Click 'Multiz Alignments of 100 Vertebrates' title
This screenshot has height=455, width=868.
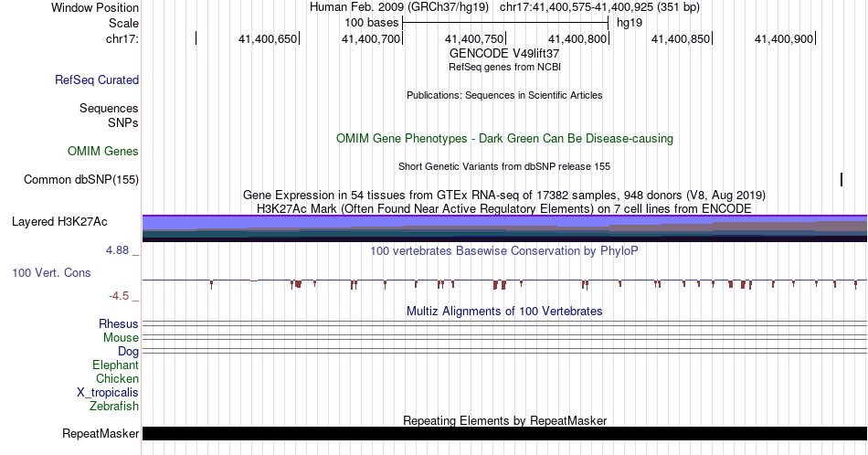pos(504,311)
